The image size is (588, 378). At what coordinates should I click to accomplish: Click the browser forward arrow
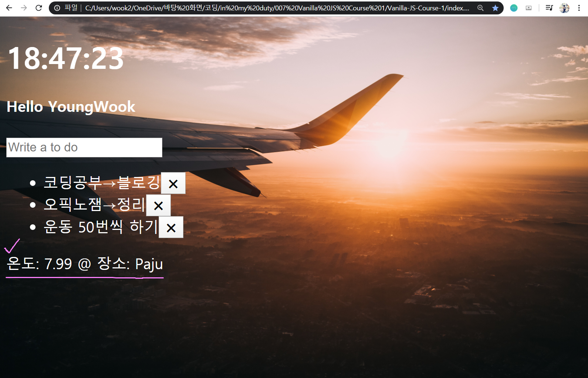pyautogui.click(x=24, y=8)
